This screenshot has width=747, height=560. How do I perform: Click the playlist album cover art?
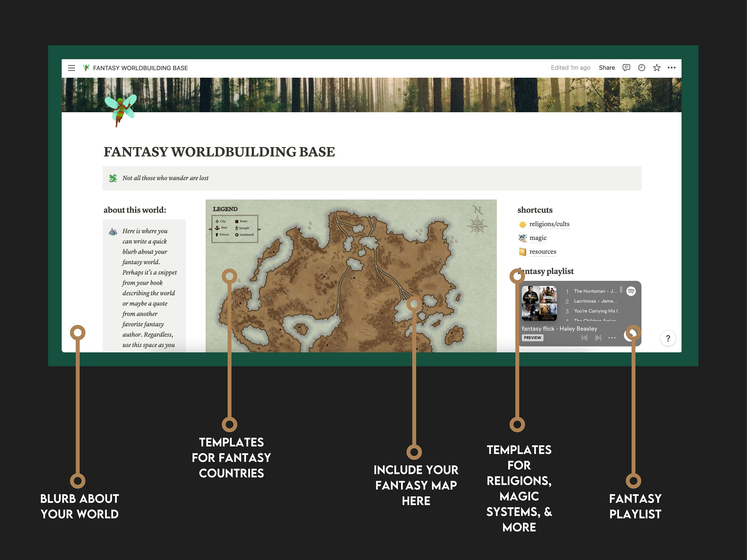click(539, 303)
